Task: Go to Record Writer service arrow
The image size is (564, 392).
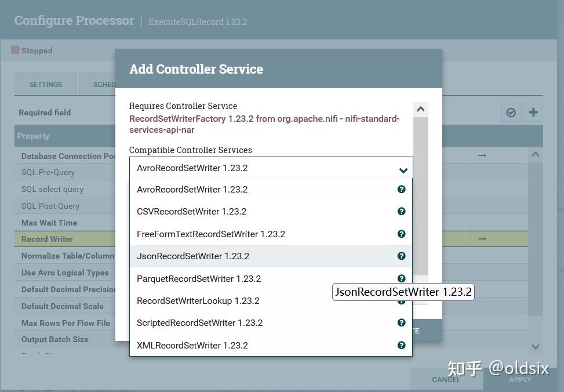Action: point(482,239)
